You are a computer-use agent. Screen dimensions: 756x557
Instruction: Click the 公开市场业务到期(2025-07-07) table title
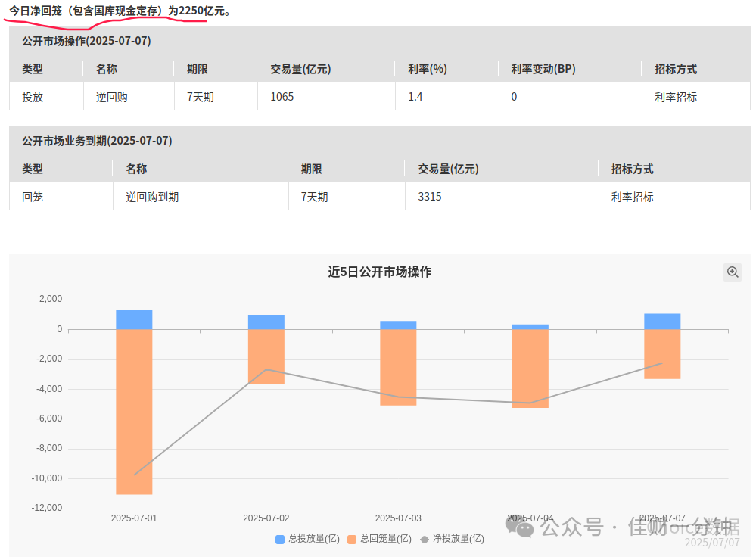click(97, 141)
